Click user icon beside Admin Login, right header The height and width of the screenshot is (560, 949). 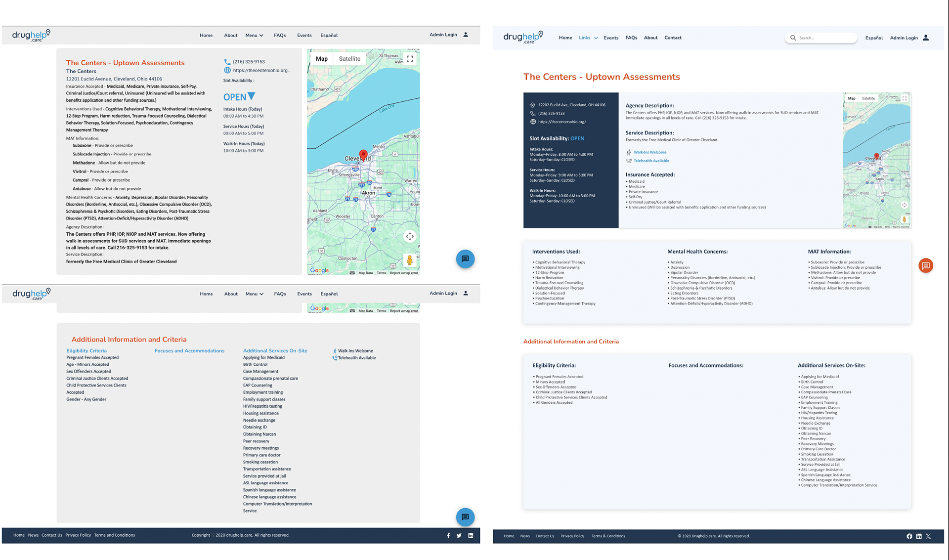coord(926,38)
